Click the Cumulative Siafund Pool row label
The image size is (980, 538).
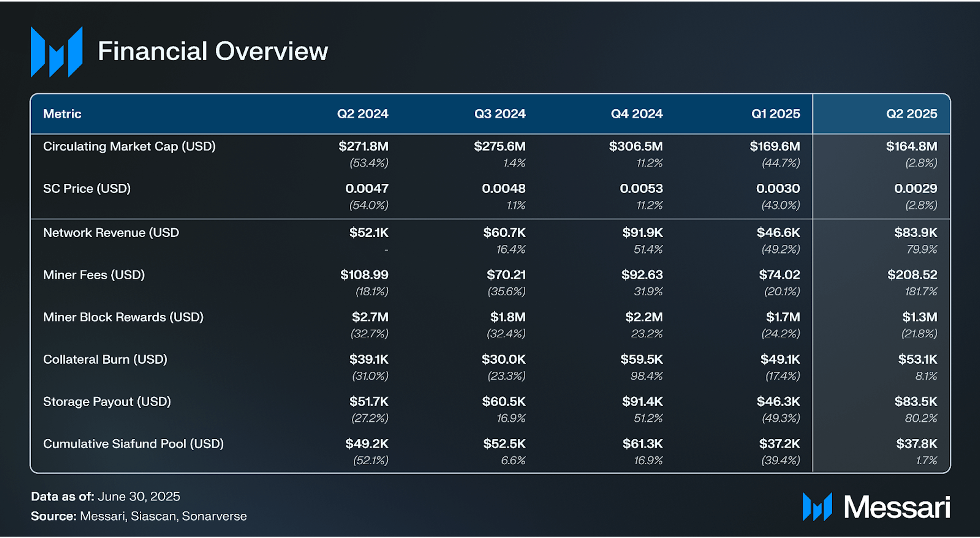tap(133, 444)
